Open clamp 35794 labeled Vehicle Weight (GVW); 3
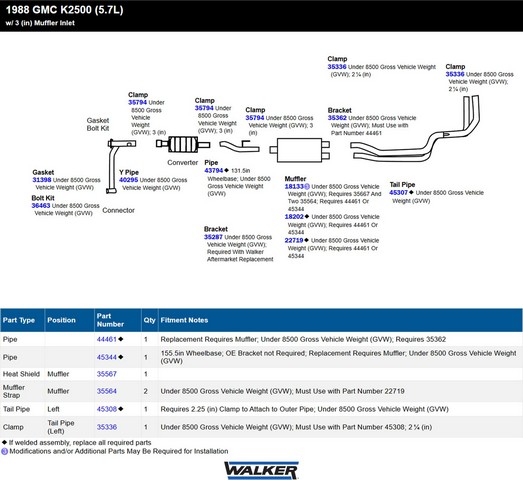The image size is (523, 480). [255, 118]
